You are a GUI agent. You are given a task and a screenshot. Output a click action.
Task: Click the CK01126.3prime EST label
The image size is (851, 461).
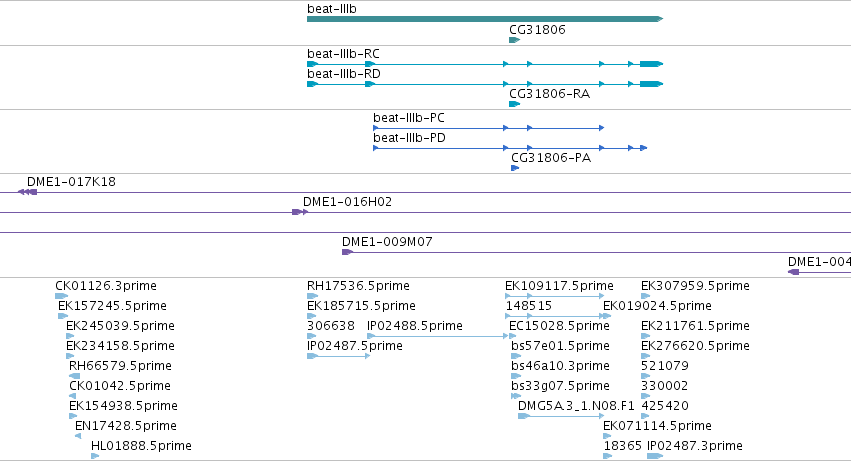[106, 286]
